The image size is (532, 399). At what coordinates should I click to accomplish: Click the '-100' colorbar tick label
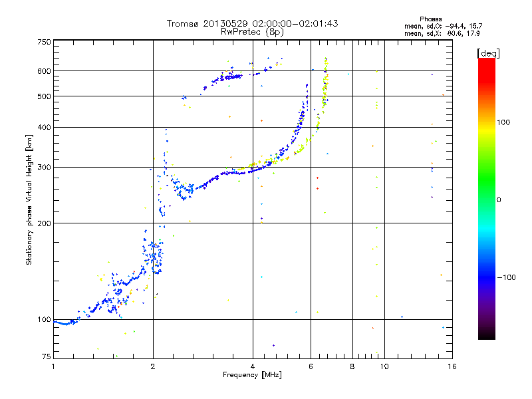click(x=506, y=277)
